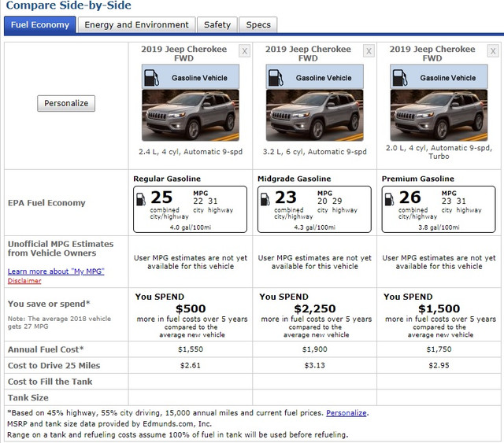This screenshot has width=504, height=443.
Task: Click the 4.0 gal/100mi value
Action: (191, 227)
